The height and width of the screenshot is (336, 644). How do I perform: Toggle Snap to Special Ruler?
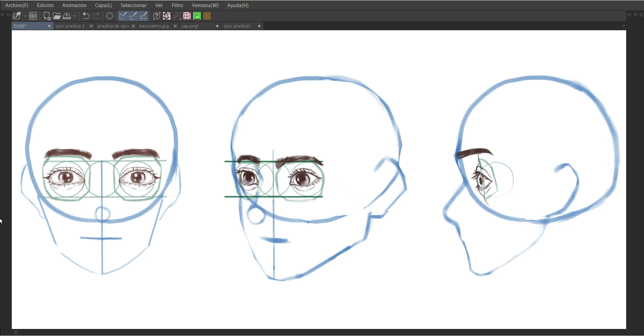click(x=133, y=16)
